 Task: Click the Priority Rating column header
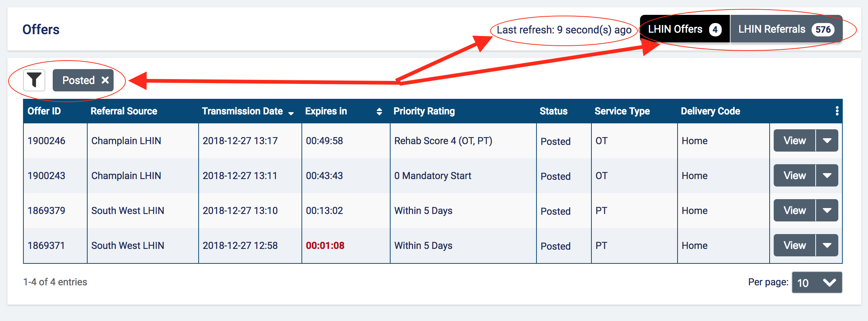(424, 111)
